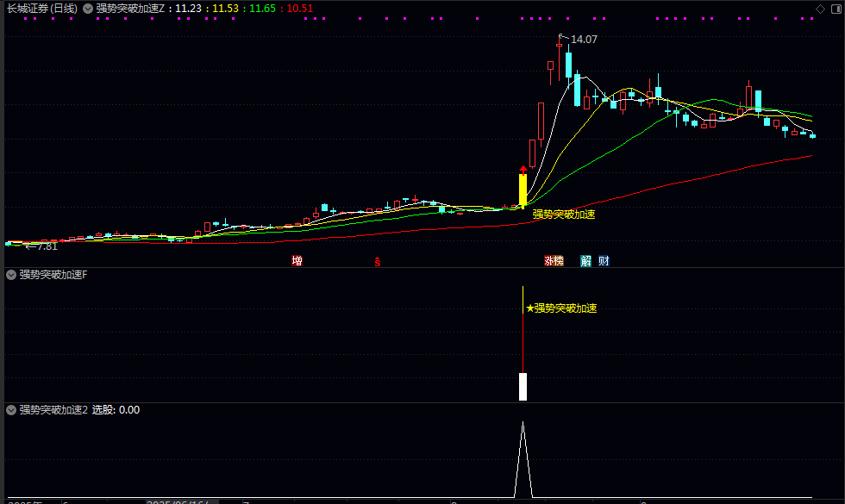Click the 增 event marker
Viewport: 845px width, 504px height.
(x=297, y=260)
